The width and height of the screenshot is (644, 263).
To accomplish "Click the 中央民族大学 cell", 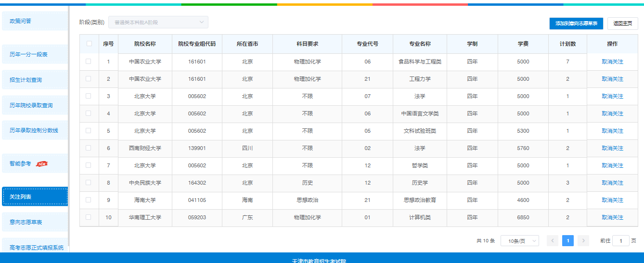I will point(145,183).
